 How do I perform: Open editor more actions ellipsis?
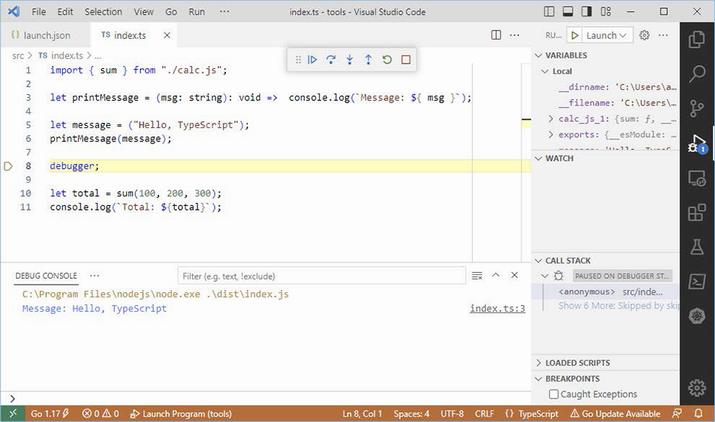tap(514, 35)
